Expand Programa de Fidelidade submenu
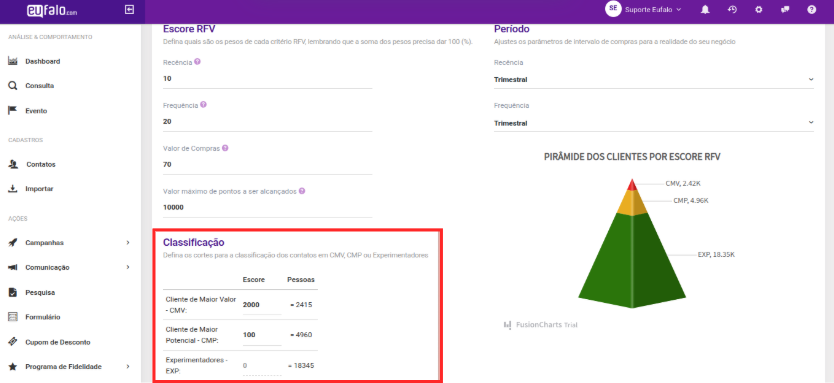Image resolution: width=834 pixels, height=383 pixels. pyautogui.click(x=128, y=367)
